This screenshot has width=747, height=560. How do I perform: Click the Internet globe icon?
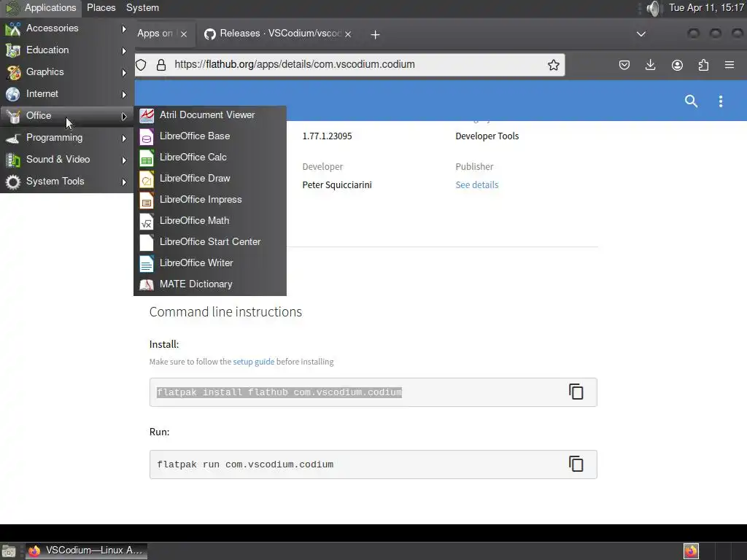coord(13,94)
